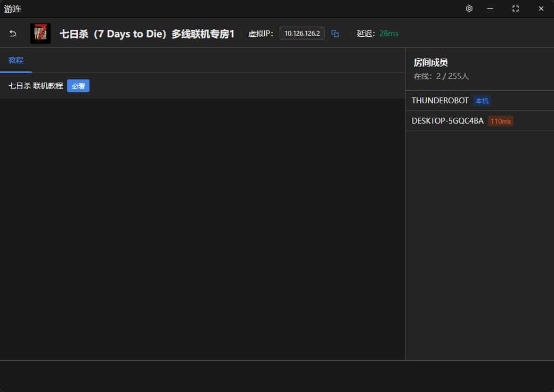
Task: Open the settings gear icon
Action: pos(469,9)
